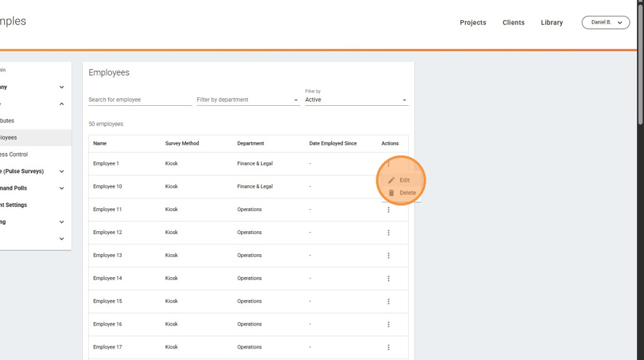Select the Employee 17 name cell

click(x=107, y=348)
